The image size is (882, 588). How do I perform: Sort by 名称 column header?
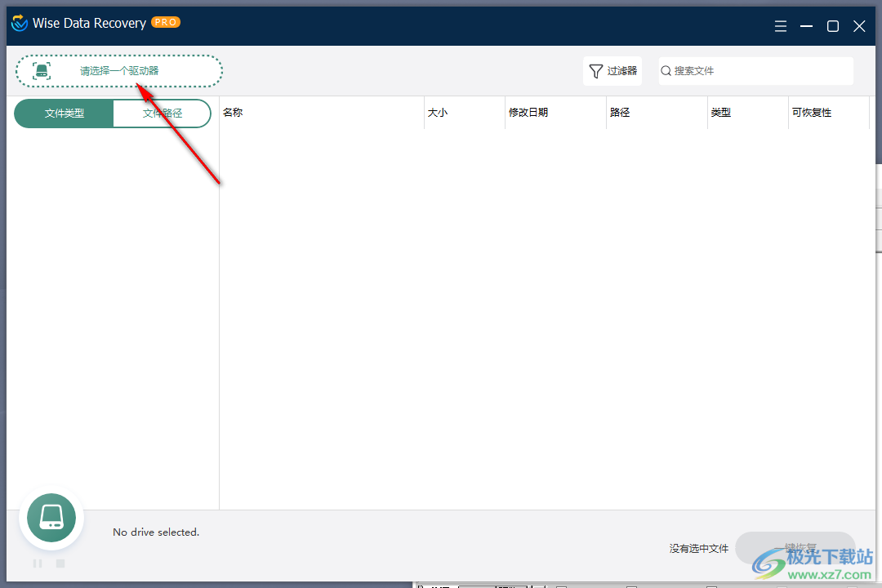[x=322, y=113]
